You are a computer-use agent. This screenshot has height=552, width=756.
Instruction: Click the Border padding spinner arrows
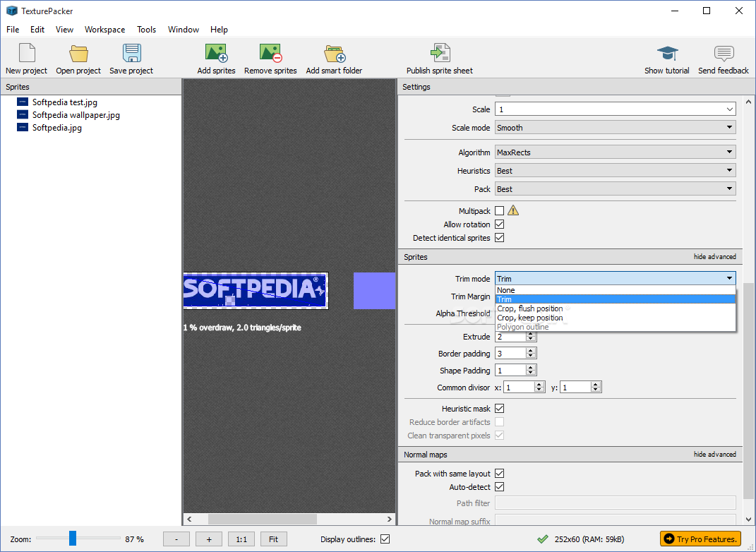coord(531,354)
